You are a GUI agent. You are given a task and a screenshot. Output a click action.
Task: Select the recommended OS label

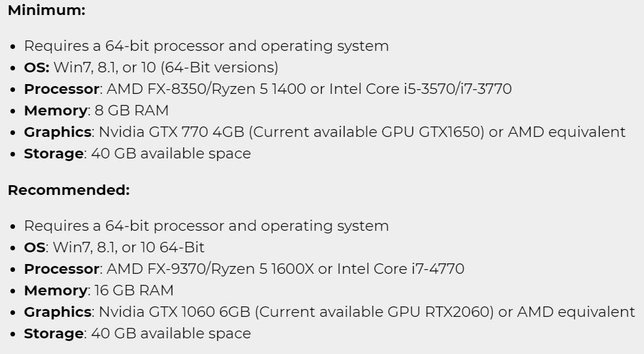pyautogui.click(x=35, y=247)
